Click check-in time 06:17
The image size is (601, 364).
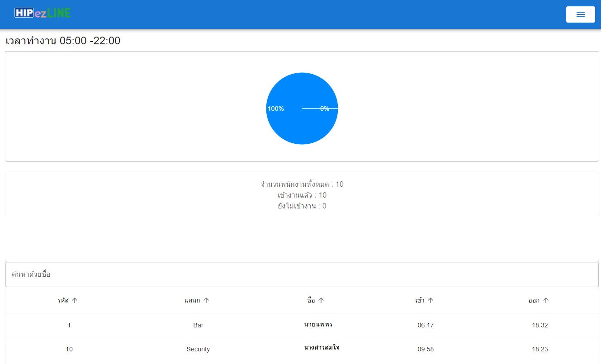(426, 325)
